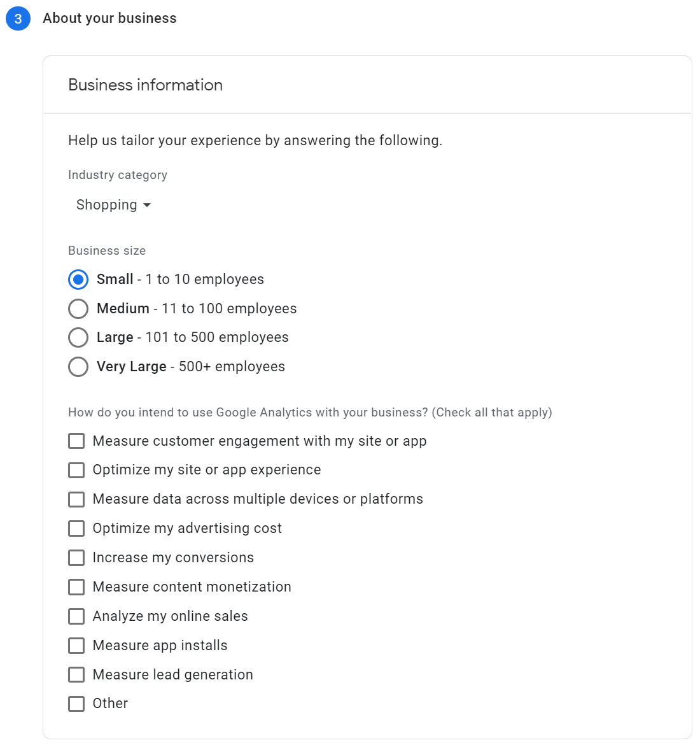Choose Medium 11 to 100 employees

(78, 309)
